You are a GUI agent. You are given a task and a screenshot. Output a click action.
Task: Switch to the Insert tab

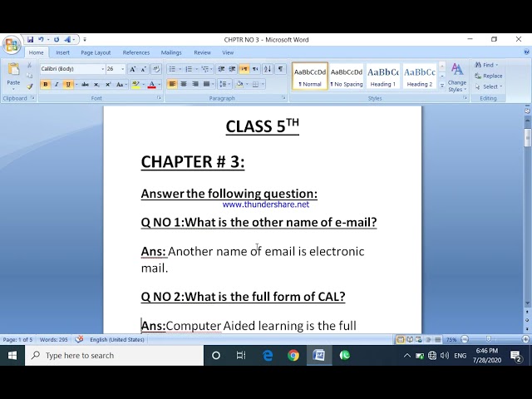[x=62, y=52]
